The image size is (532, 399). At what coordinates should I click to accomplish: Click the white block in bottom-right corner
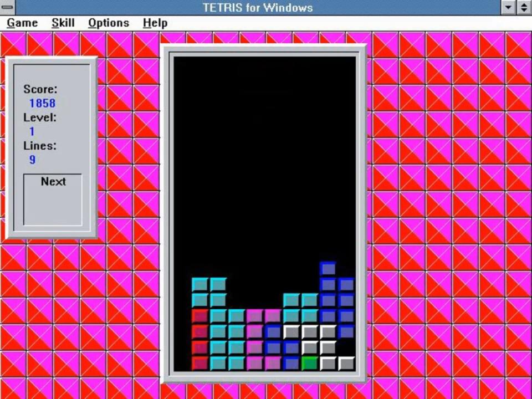(346, 364)
